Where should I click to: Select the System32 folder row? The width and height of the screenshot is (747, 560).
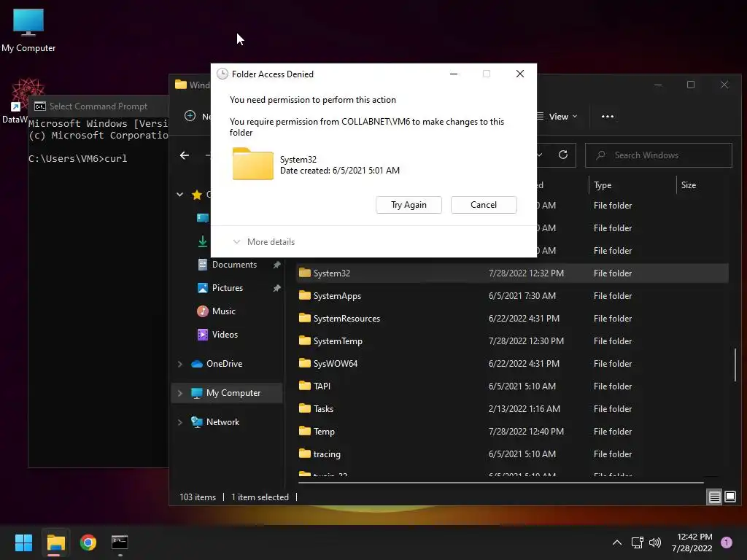[x=512, y=273]
